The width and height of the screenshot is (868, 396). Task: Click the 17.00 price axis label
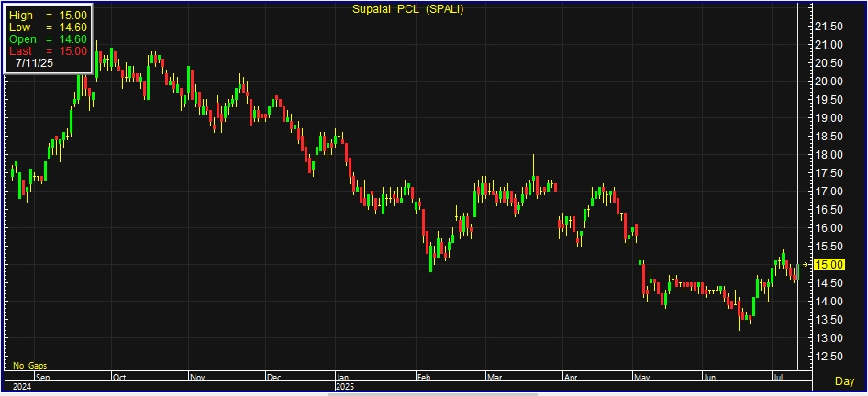(829, 192)
